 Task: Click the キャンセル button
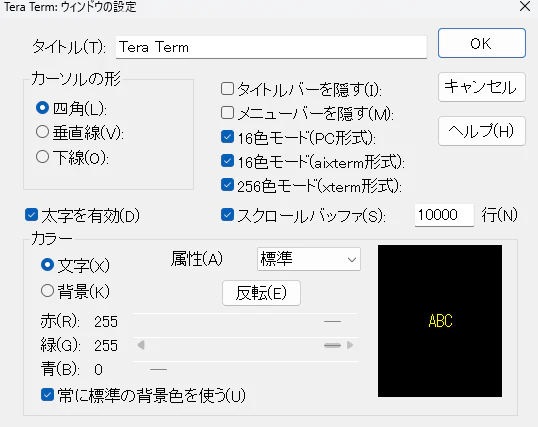pyautogui.click(x=481, y=87)
